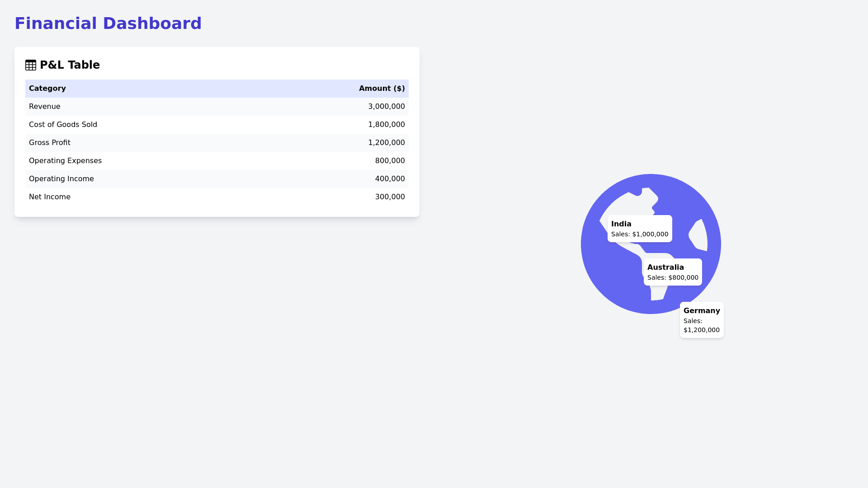
Task: Click the Financial Dashboard heading
Action: click(108, 23)
